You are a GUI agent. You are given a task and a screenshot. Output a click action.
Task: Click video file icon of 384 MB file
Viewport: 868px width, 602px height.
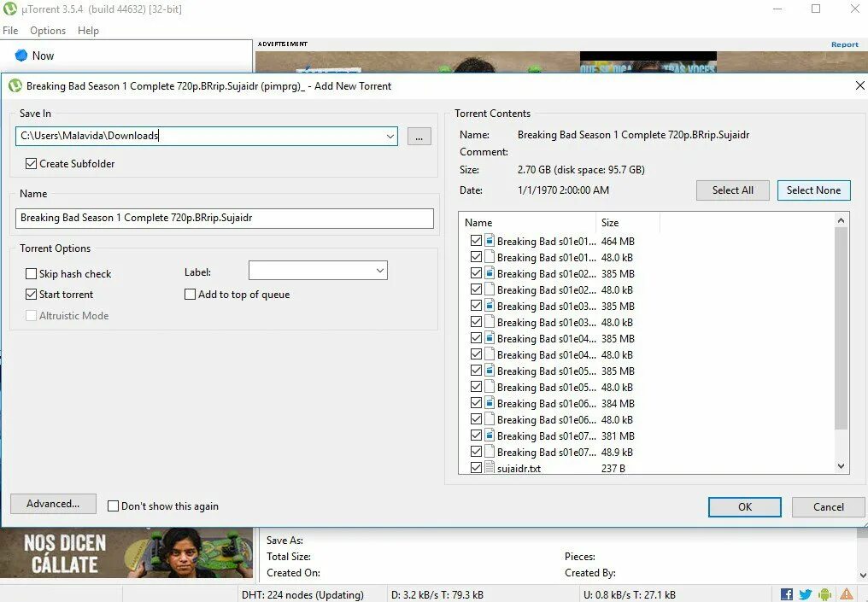pyautogui.click(x=490, y=403)
